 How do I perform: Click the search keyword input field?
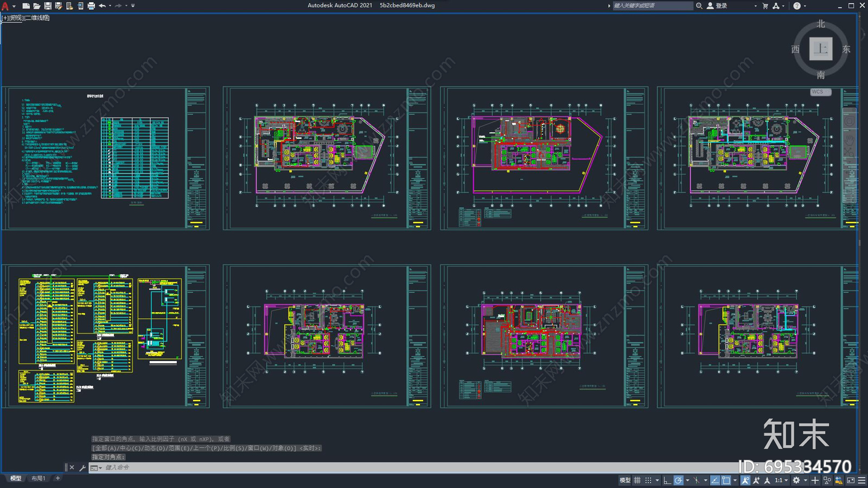653,5
